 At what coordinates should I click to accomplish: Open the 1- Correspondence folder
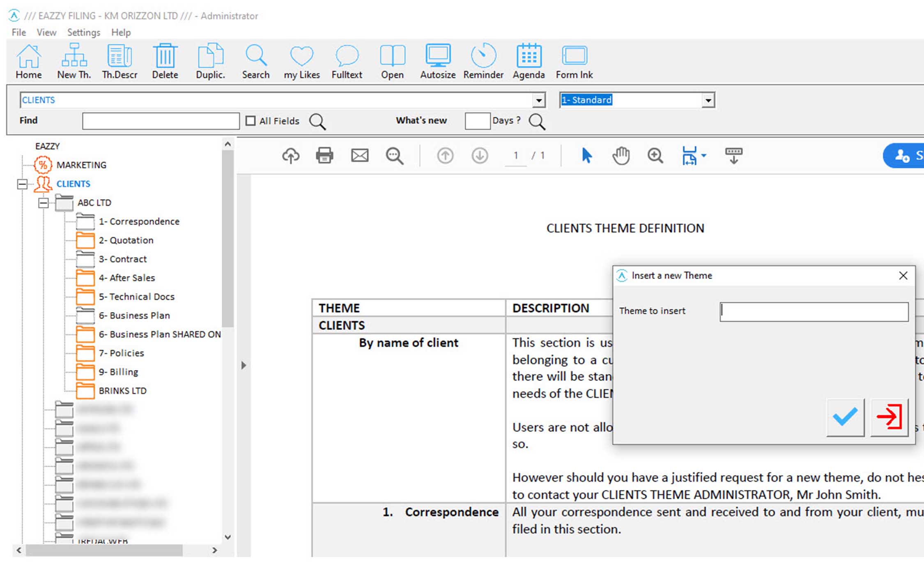click(139, 222)
